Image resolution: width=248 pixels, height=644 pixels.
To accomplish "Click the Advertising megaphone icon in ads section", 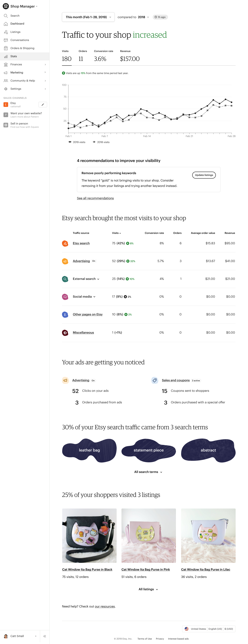I will [x=65, y=380].
